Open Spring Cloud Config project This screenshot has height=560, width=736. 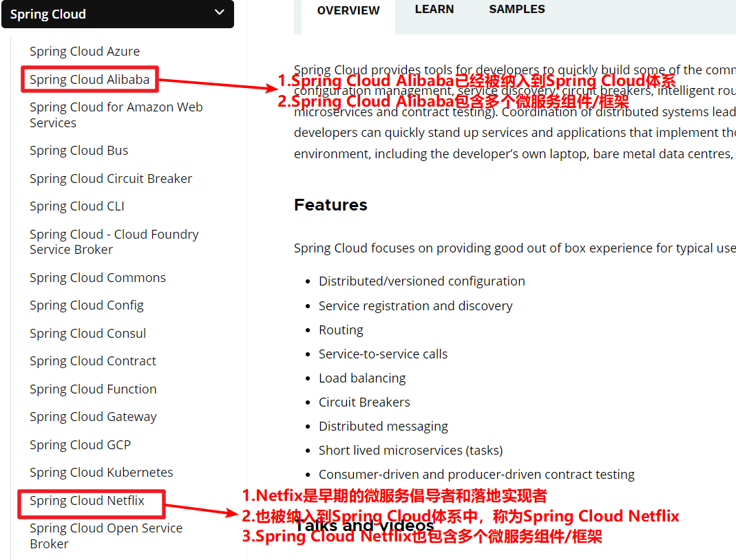click(x=87, y=305)
